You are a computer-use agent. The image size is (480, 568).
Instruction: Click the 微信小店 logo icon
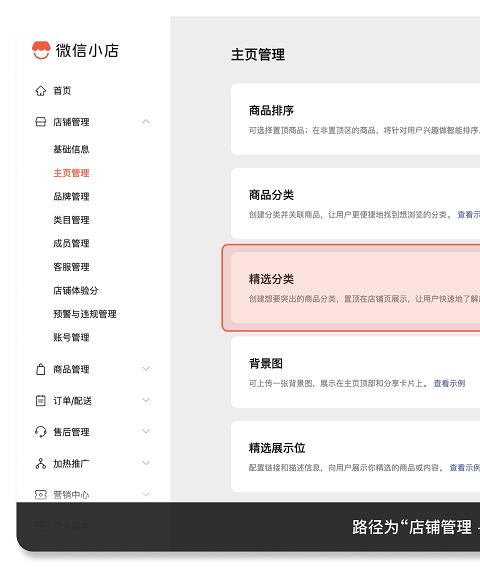[41, 50]
